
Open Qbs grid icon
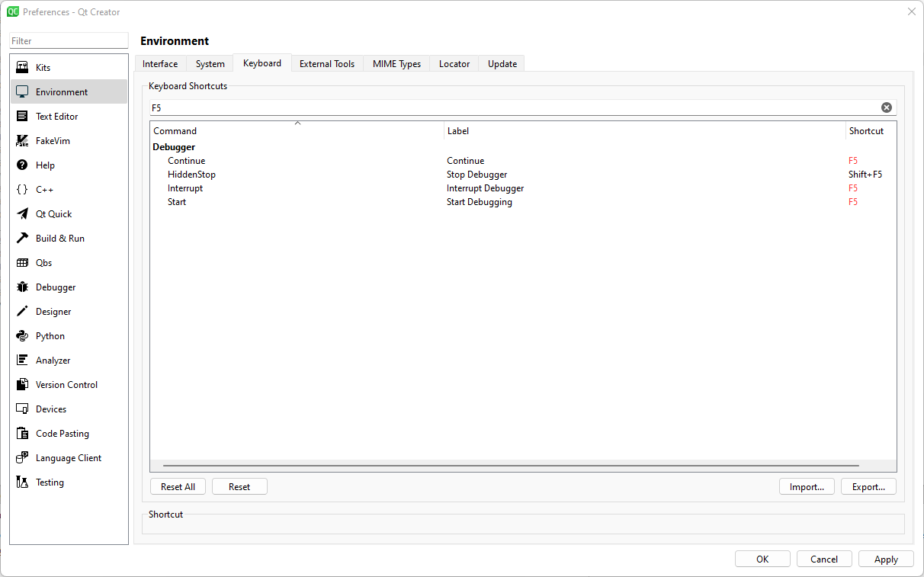pyautogui.click(x=22, y=263)
